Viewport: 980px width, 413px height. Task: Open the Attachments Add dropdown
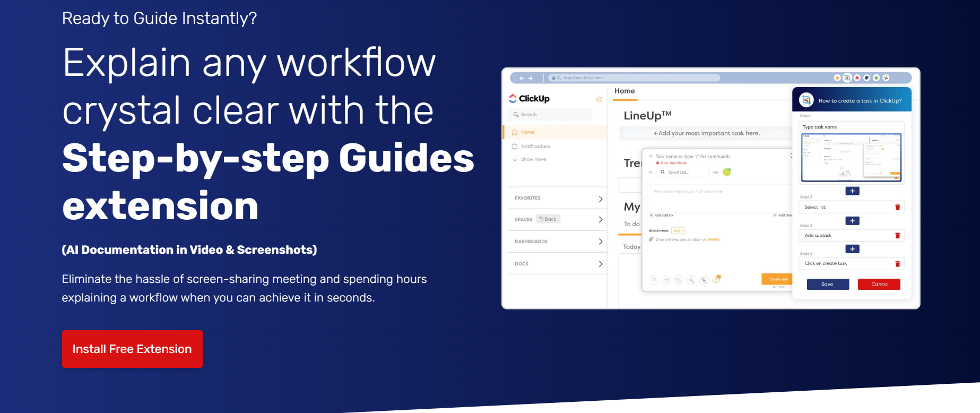click(679, 230)
